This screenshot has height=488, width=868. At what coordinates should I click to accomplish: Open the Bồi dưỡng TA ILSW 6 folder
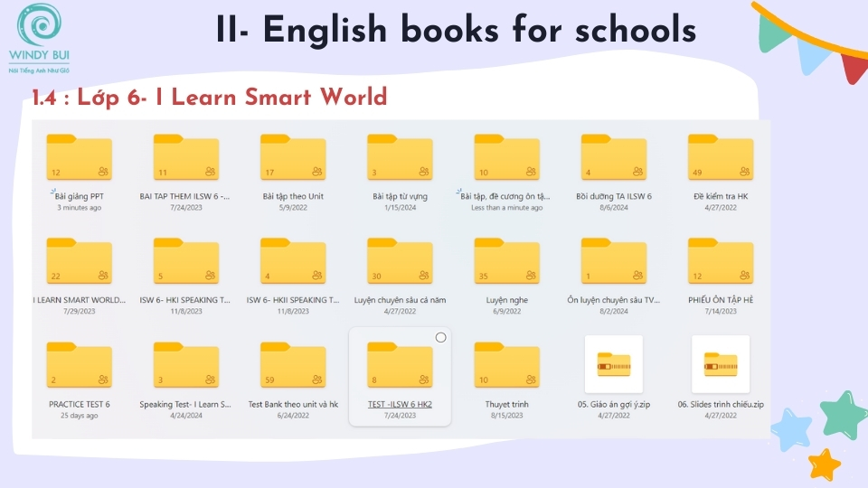613,159
